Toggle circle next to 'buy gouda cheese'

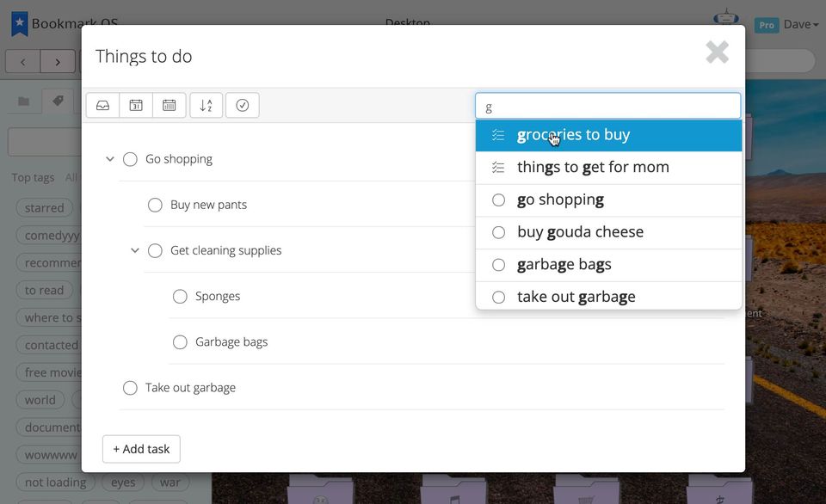point(498,232)
